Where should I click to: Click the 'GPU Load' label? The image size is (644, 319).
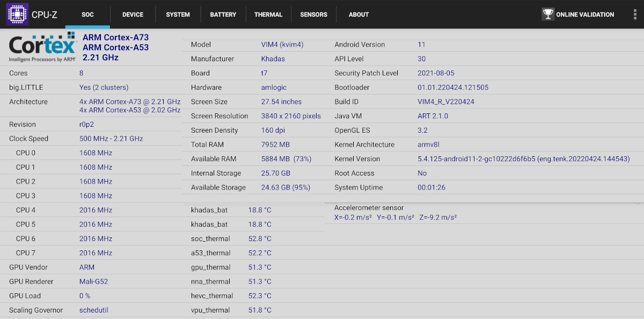[x=25, y=296]
